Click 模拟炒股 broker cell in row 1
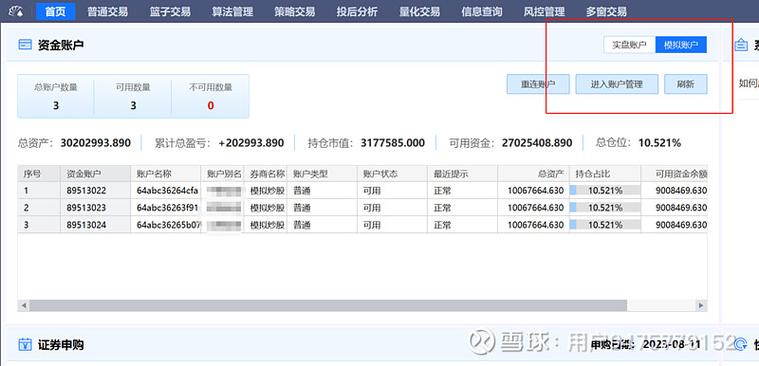This screenshot has height=366, width=759. [267, 191]
